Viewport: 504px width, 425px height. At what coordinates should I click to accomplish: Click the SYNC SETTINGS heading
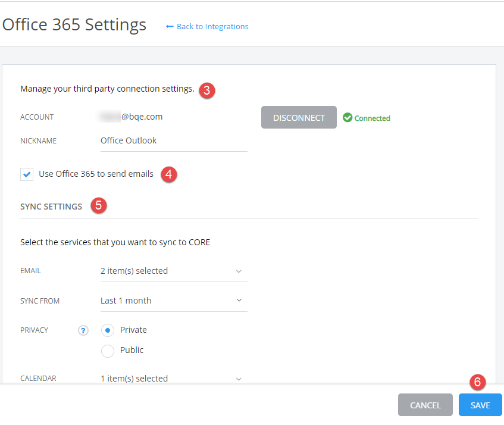[x=51, y=207]
